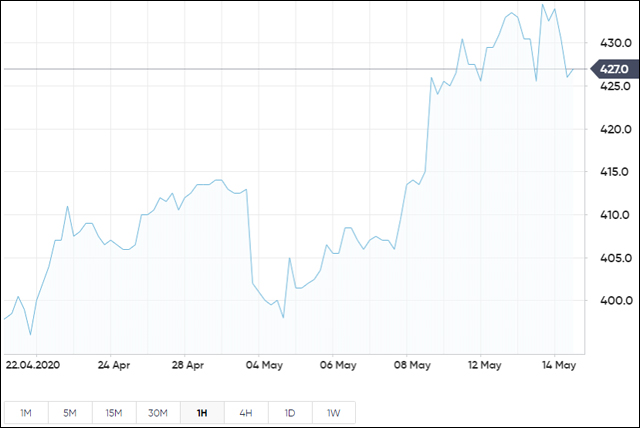Screen dimensions: 640x428
Task: Select the 28 Apr axis label
Action: click(x=188, y=366)
